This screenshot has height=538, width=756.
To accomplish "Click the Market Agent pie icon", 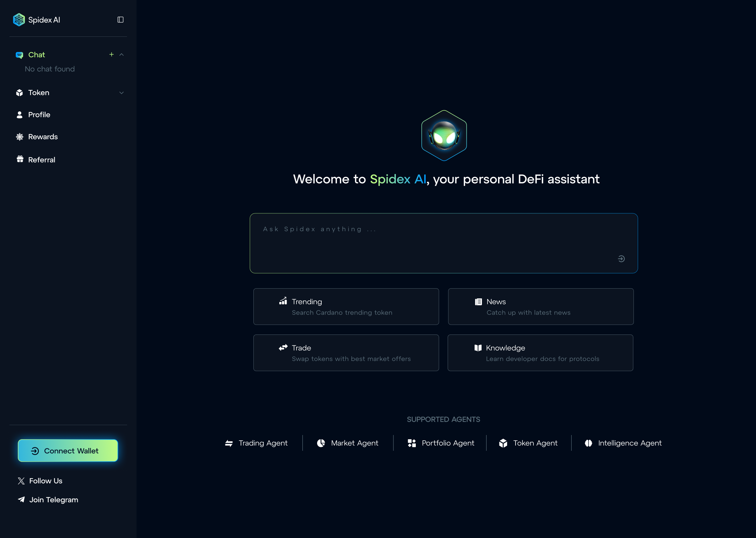I will click(321, 443).
